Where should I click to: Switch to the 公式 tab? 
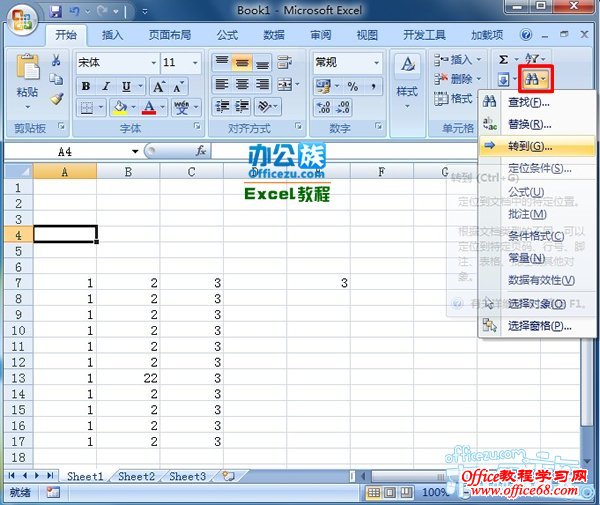point(228,35)
